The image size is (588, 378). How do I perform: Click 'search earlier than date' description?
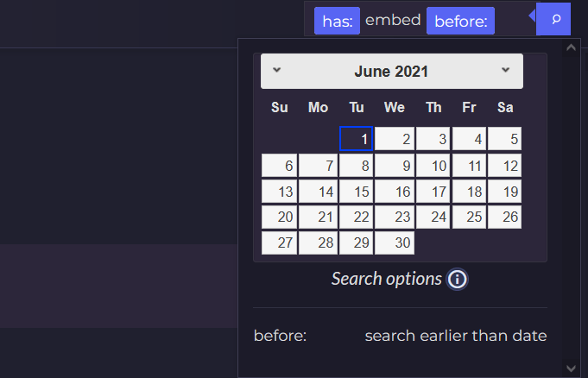coord(456,336)
